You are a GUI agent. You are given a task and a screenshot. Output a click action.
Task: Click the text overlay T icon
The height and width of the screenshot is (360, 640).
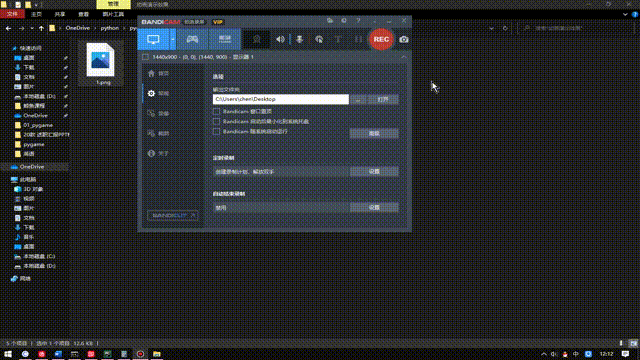click(338, 40)
